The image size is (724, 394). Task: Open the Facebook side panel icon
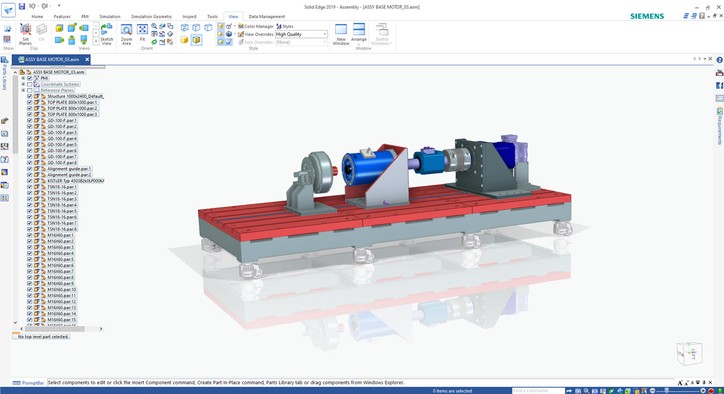click(719, 85)
